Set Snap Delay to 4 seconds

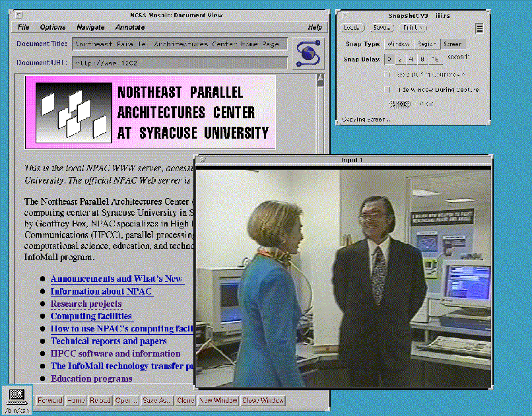coord(411,59)
